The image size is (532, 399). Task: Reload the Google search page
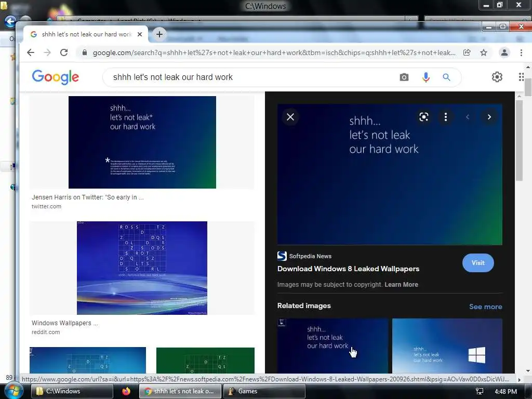(64, 52)
